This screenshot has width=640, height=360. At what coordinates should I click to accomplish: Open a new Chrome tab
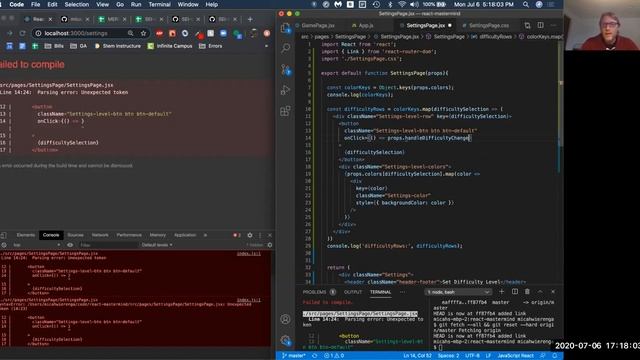click(250, 19)
